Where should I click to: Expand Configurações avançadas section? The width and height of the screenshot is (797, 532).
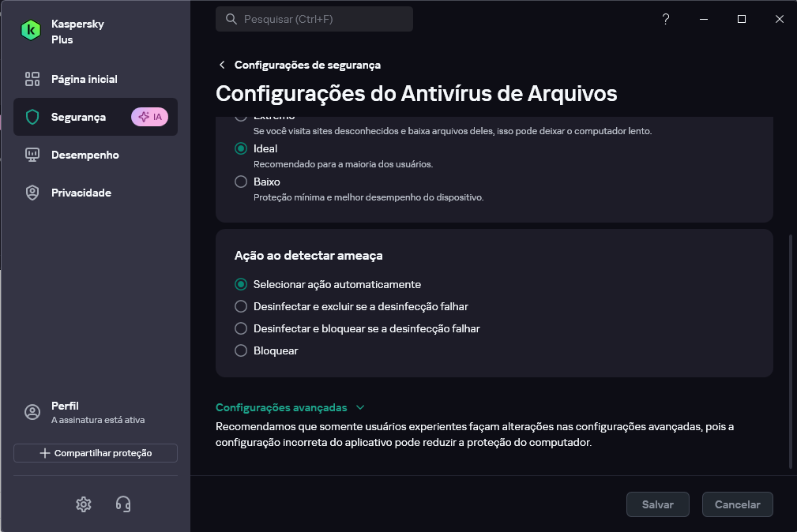[x=290, y=407]
